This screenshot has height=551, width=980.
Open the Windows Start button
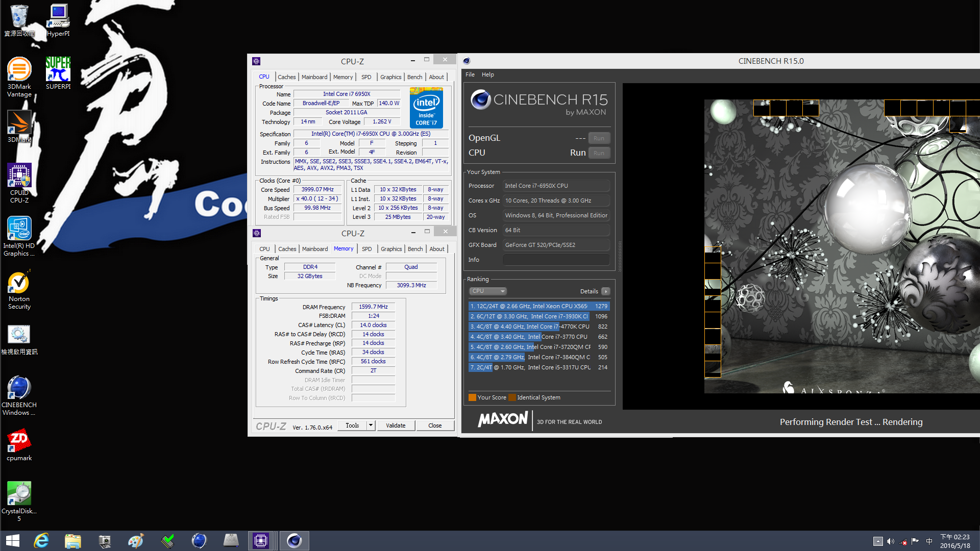[x=13, y=541]
